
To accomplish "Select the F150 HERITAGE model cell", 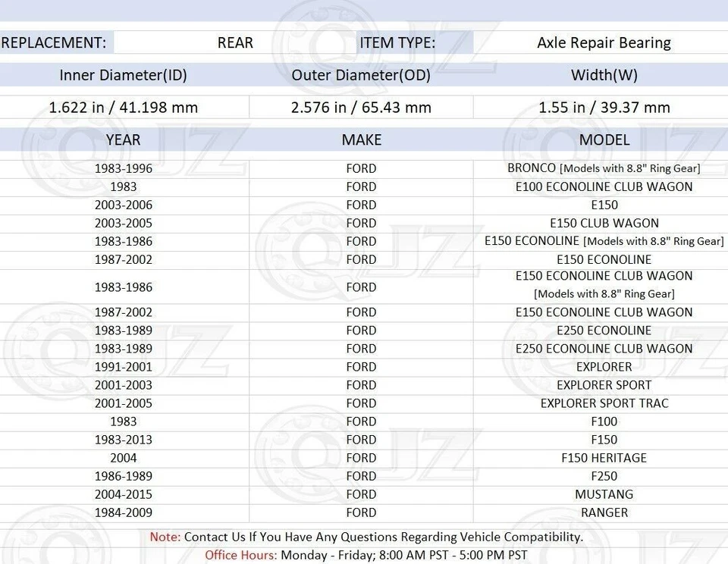I will [x=604, y=458].
